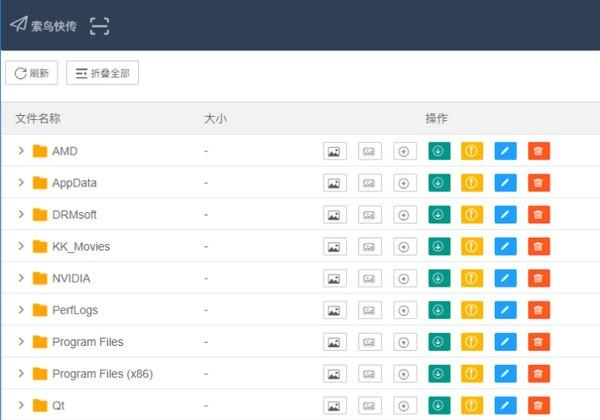Expand the AMD folder chevron

[21, 151]
